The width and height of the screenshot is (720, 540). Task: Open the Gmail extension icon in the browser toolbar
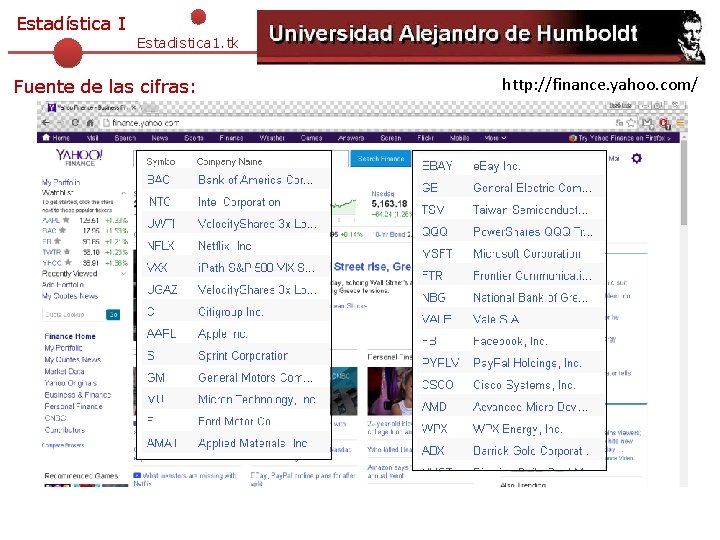tap(647, 123)
